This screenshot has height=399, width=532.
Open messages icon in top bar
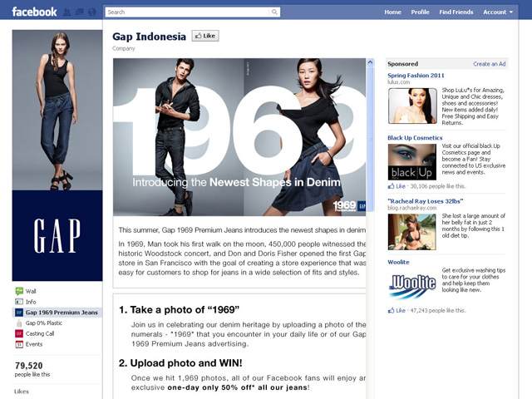coord(80,12)
